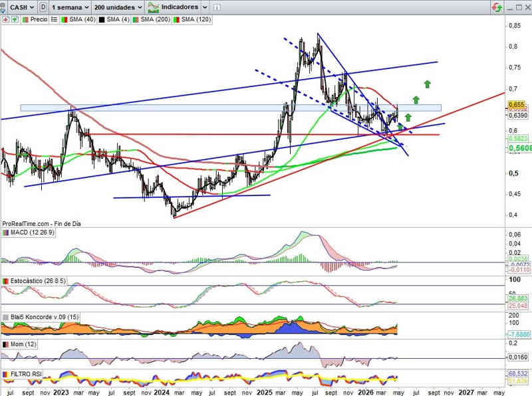Expand the arrow next to Indicadores
This screenshot has width=532, height=396.
(205, 7)
